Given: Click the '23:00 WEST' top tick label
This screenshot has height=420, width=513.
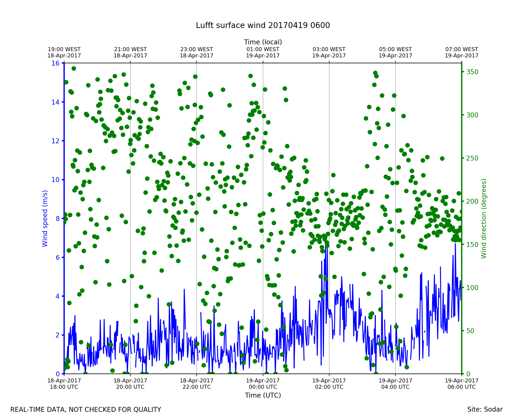Looking at the screenshot, I should (x=197, y=49).
